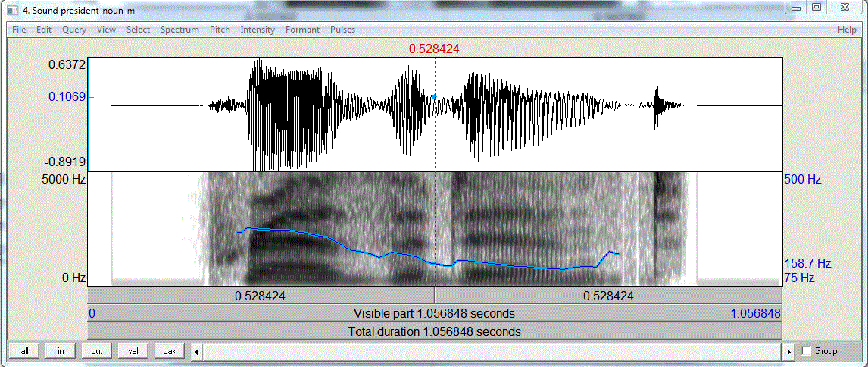
Task: Open the Edit menu
Action: [x=44, y=30]
